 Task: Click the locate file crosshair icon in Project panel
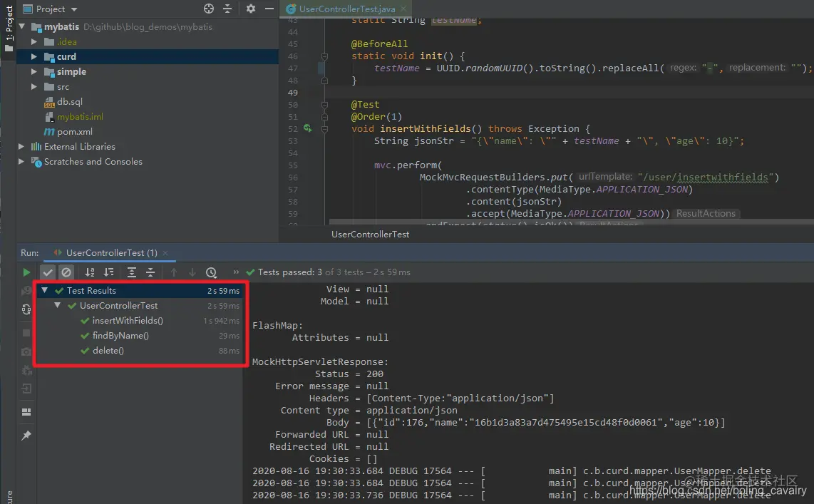point(209,9)
